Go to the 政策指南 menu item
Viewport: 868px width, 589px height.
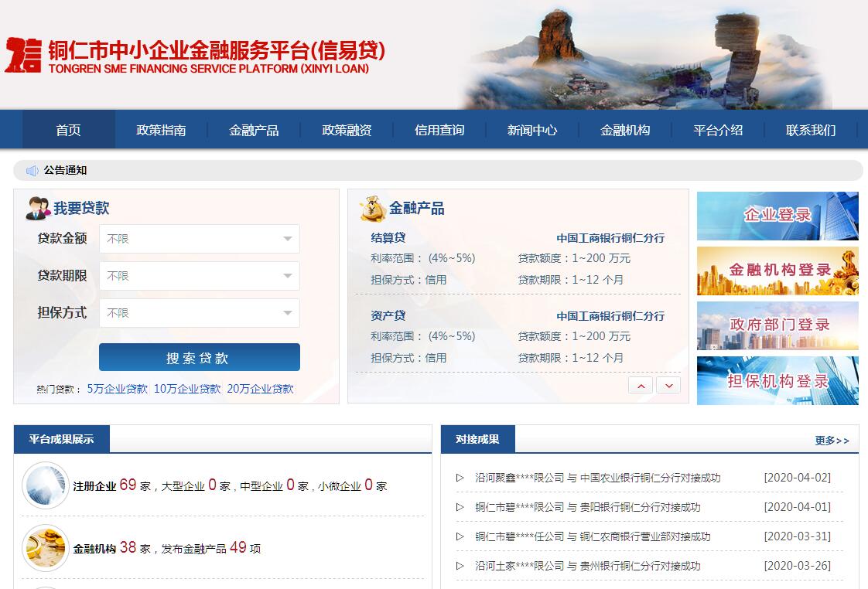[x=161, y=130]
